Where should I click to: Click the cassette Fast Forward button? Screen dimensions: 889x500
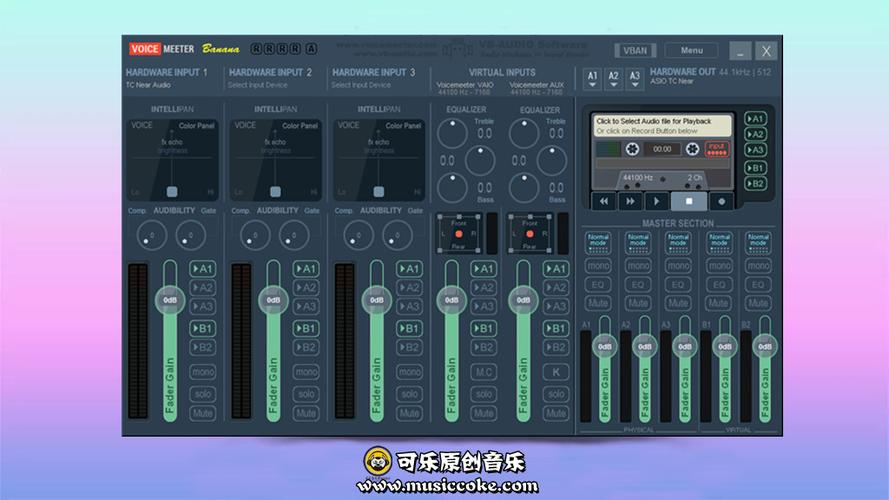click(631, 201)
